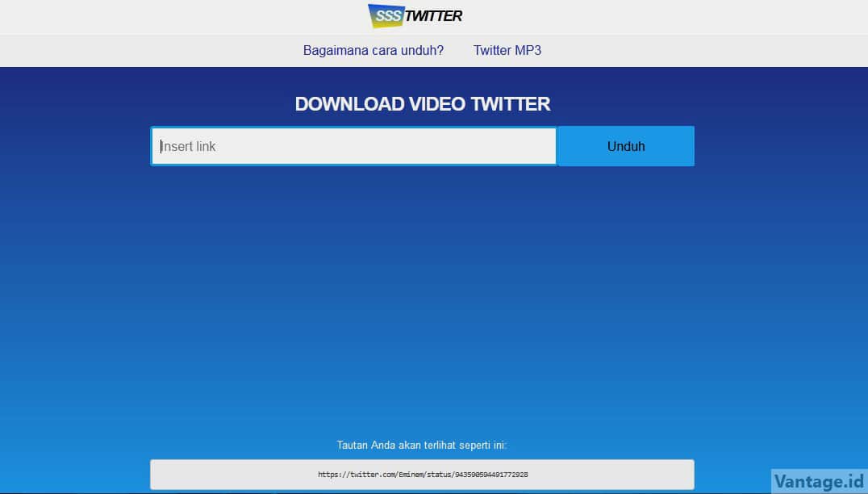
Task: Click Unduh to start downloading
Action: coord(625,146)
